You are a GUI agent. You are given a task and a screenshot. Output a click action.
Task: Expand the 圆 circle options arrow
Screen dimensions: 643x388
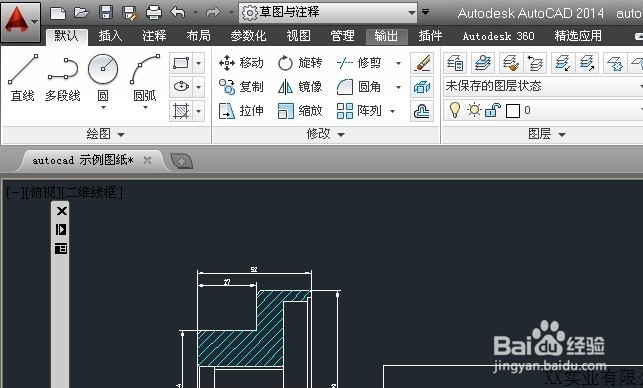click(x=103, y=107)
